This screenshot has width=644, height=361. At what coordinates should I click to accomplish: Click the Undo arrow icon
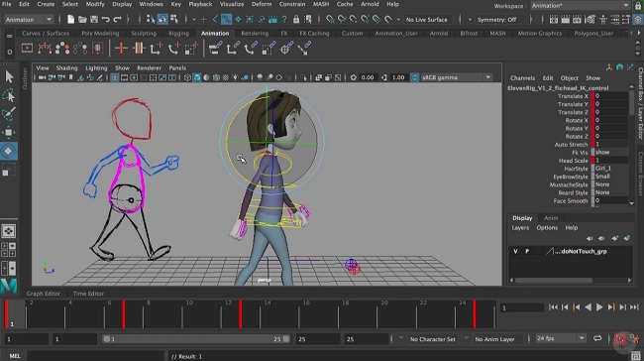pyautogui.click(x=106, y=19)
